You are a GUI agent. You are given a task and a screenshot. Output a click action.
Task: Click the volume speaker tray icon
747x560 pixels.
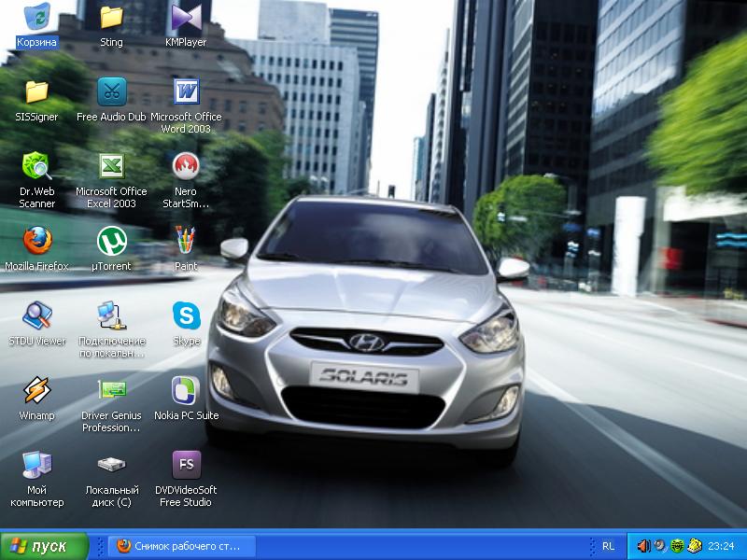point(643,546)
